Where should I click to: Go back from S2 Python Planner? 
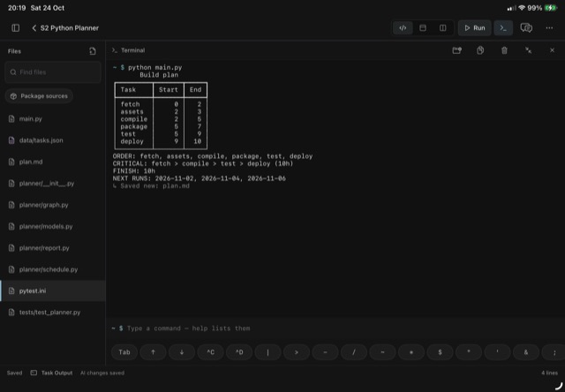click(x=34, y=28)
